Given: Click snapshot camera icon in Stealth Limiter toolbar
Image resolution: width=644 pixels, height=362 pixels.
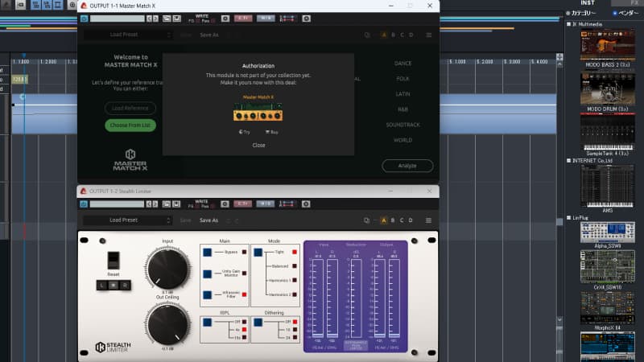Looking at the screenshot, I should tap(225, 204).
